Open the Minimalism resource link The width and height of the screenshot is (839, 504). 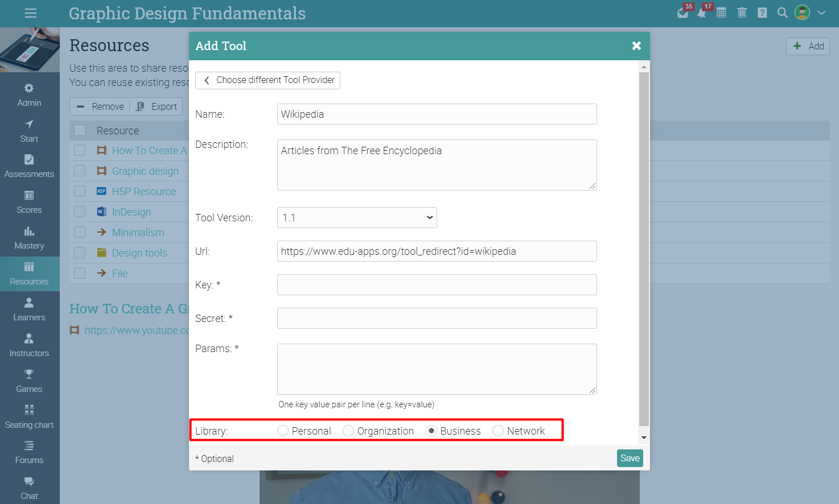click(x=138, y=233)
